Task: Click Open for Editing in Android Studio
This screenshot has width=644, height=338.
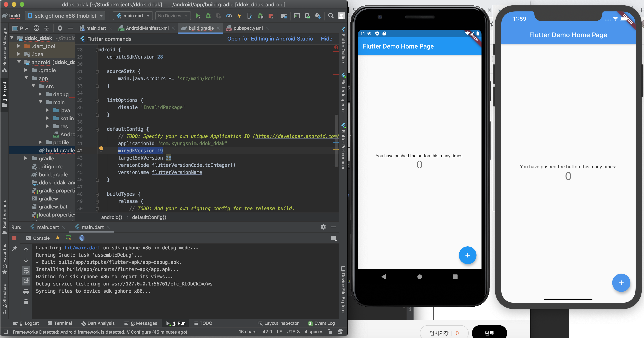Action: click(270, 39)
